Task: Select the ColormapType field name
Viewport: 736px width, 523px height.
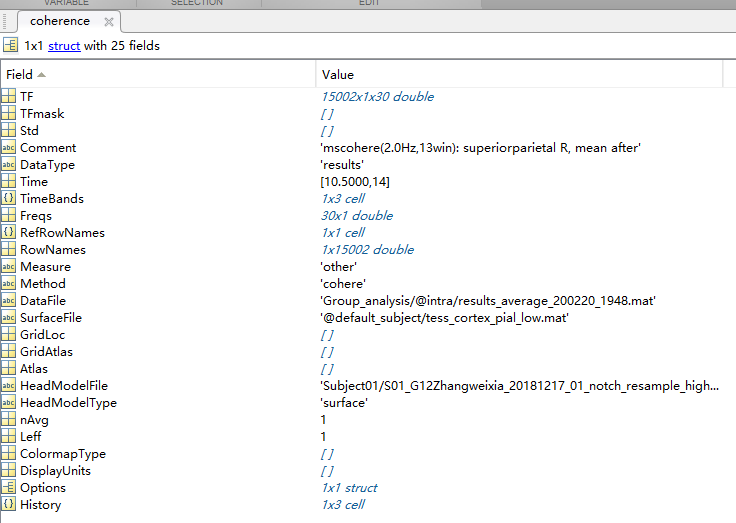Action: [x=63, y=454]
